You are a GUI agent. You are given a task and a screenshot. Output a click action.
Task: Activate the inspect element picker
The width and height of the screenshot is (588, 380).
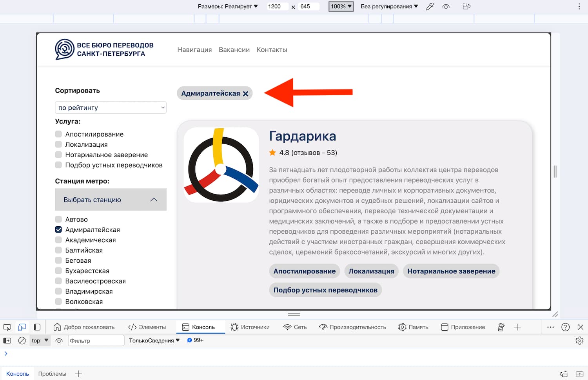pos(7,327)
